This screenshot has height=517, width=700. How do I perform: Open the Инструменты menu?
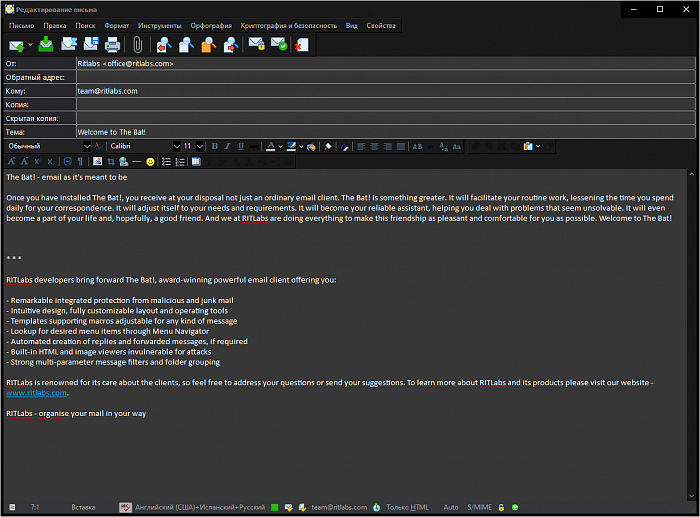point(160,25)
